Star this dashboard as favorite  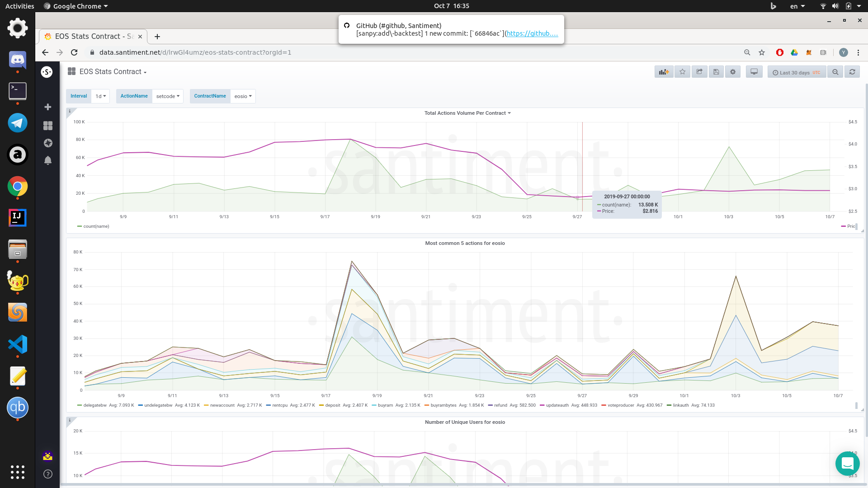[x=682, y=72]
